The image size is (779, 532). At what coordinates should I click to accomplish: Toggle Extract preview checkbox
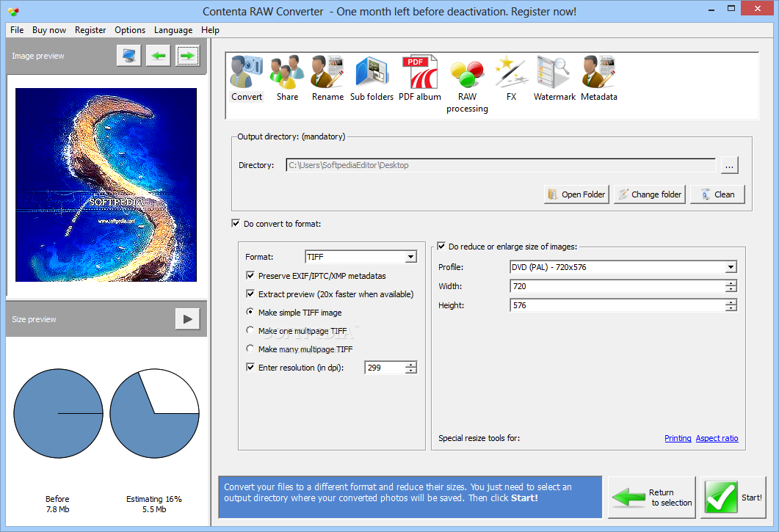[x=250, y=294]
